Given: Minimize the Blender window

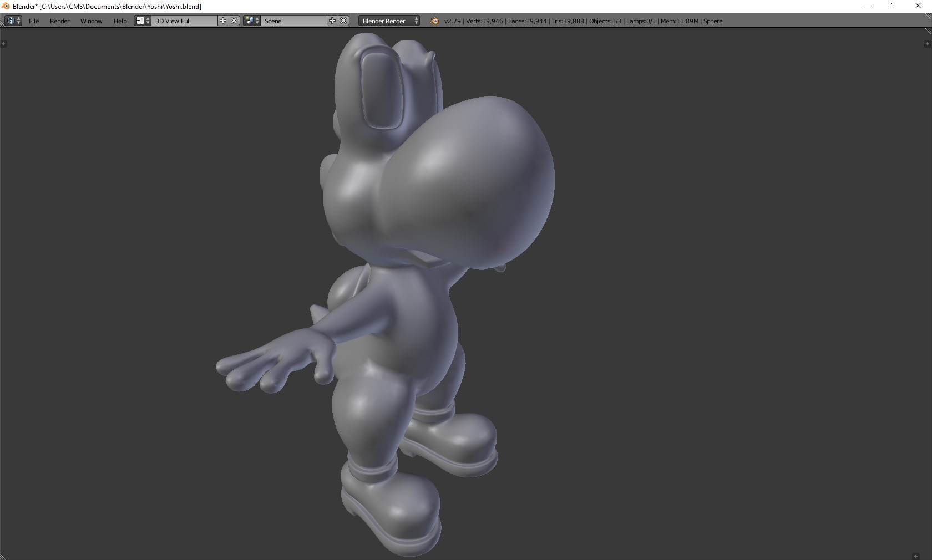Looking at the screenshot, I should click(868, 6).
